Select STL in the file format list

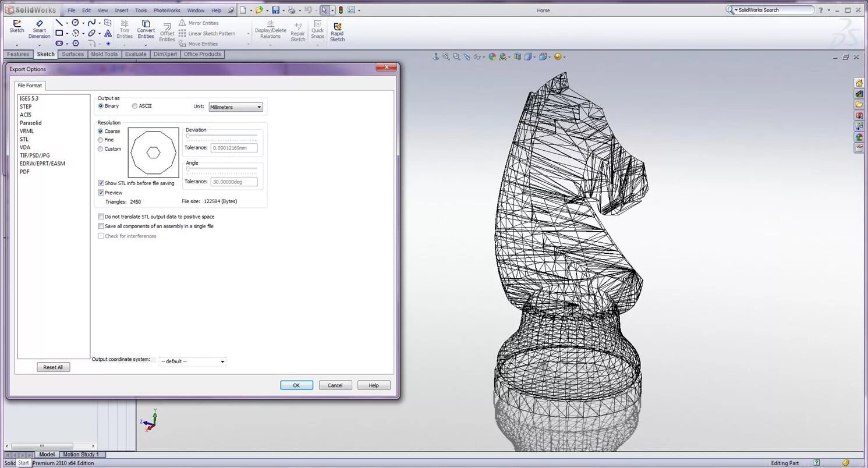pyautogui.click(x=24, y=139)
